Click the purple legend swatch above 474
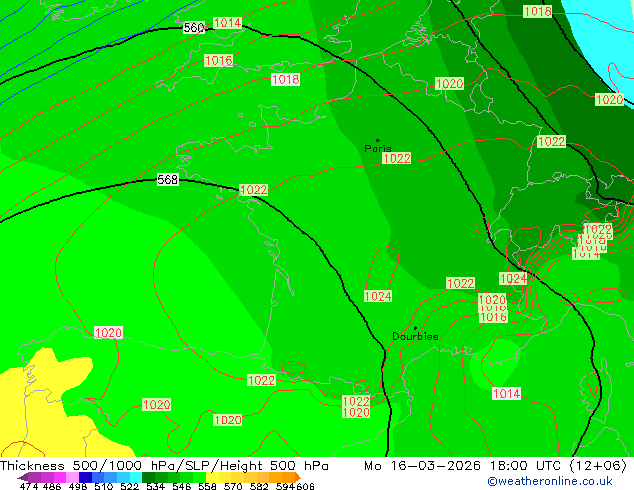Viewport: 634px width, 490px height. pos(34,478)
